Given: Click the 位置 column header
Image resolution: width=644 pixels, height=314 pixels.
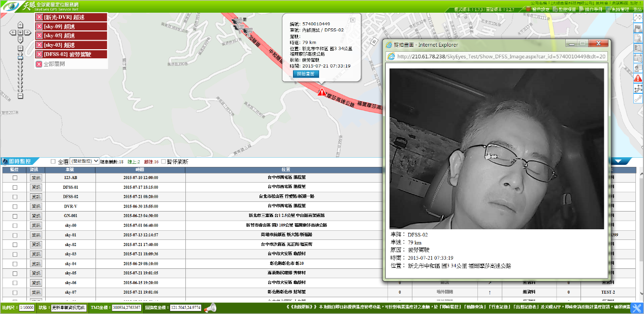Looking at the screenshot, I should coord(286,169).
